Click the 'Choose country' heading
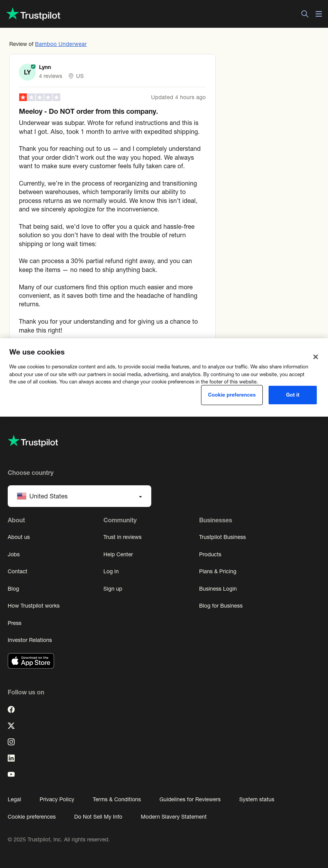This screenshot has width=328, height=868. click(x=30, y=473)
